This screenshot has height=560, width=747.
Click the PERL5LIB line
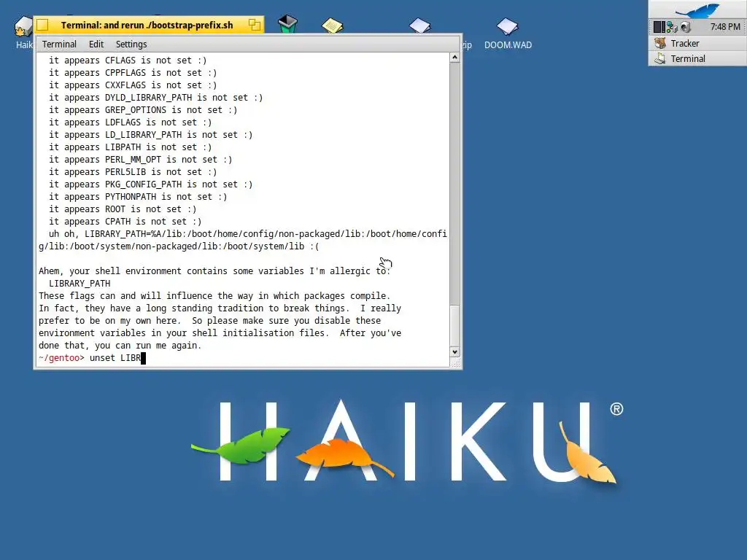click(x=133, y=172)
